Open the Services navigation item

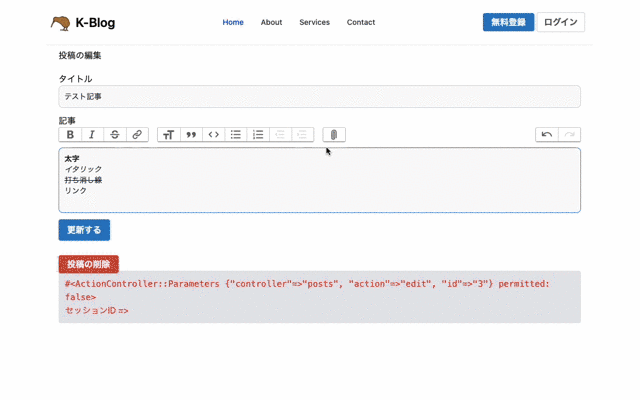pyautogui.click(x=314, y=22)
